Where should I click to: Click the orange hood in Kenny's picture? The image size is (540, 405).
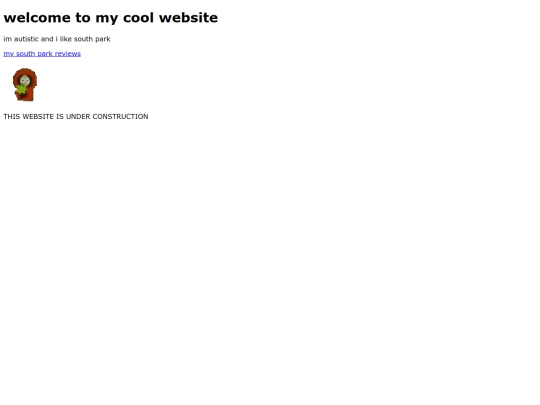coord(25,73)
